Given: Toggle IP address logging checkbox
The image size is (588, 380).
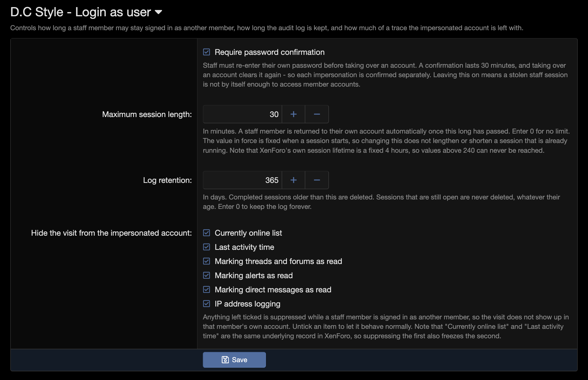Looking at the screenshot, I should (207, 304).
